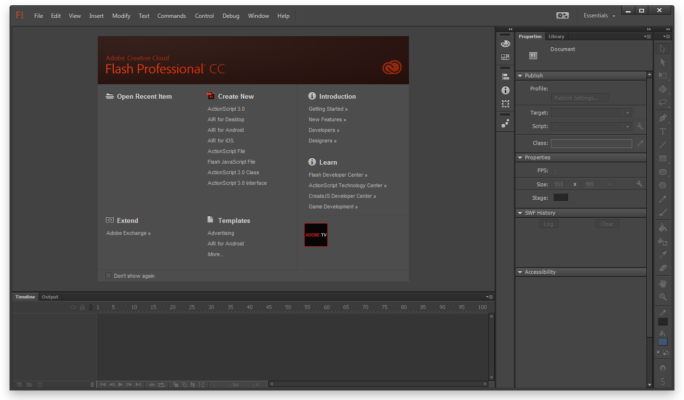Switch to the Output tab
Image resolution: width=684 pixels, height=400 pixels.
[x=50, y=297]
